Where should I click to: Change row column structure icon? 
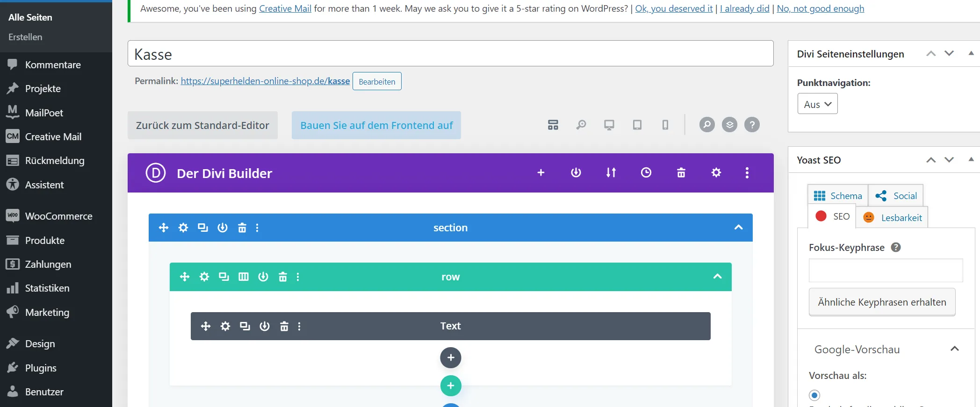click(x=244, y=277)
